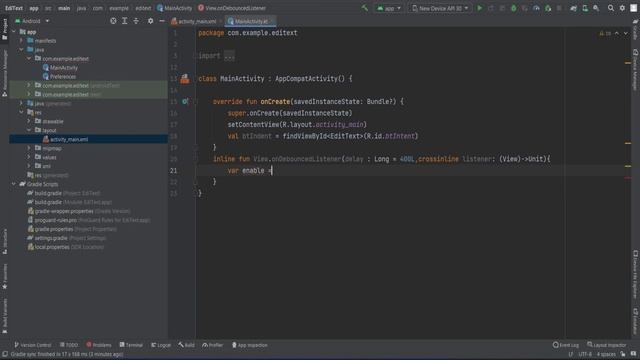This screenshot has height=360, width=640.
Task: Open the Favorites side tab
Action: click(x=4, y=276)
